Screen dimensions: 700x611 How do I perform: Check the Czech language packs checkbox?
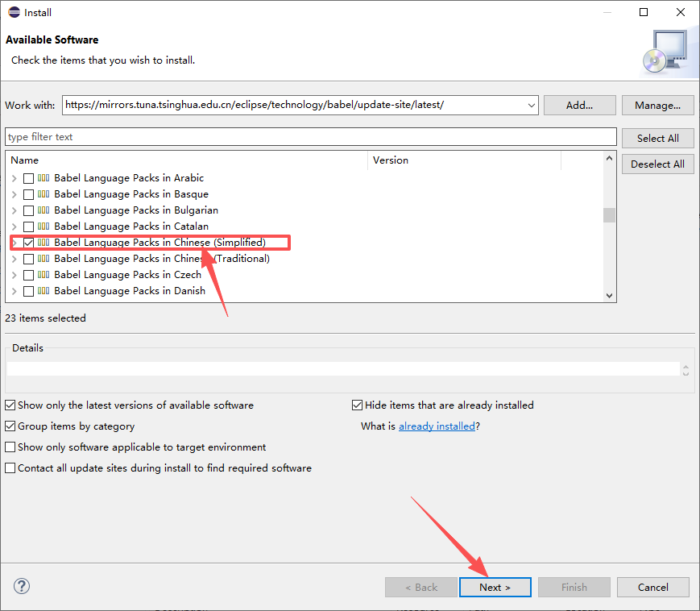pyautogui.click(x=28, y=275)
